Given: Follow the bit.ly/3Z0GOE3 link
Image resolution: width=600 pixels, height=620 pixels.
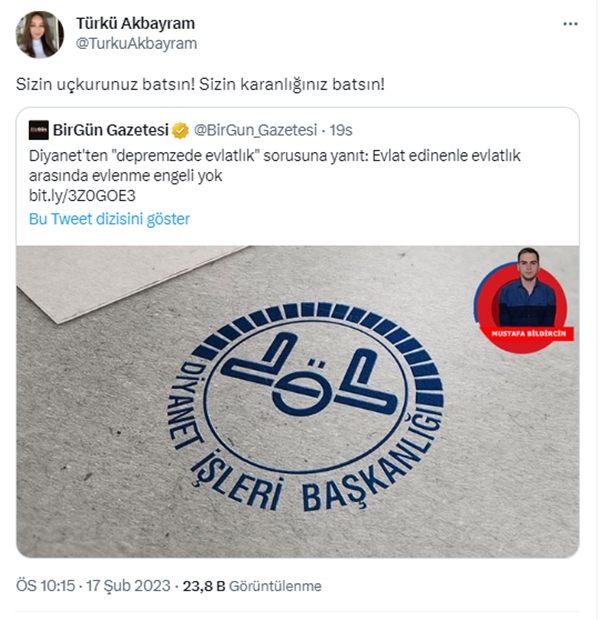Looking at the screenshot, I should coord(82,196).
